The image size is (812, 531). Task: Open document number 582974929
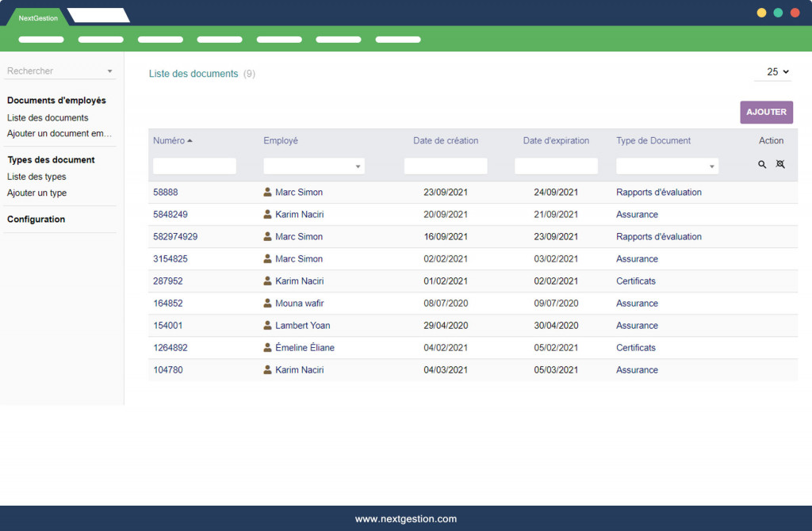tap(175, 236)
